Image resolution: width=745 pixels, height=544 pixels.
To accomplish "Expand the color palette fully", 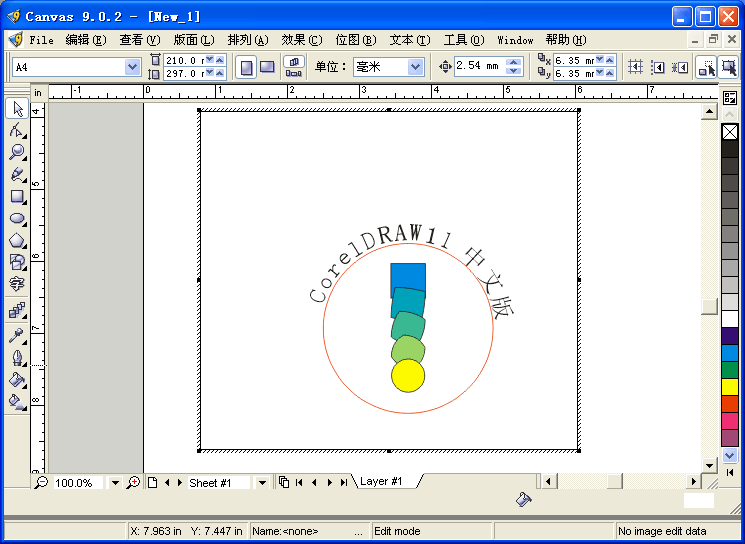I will pos(730,472).
